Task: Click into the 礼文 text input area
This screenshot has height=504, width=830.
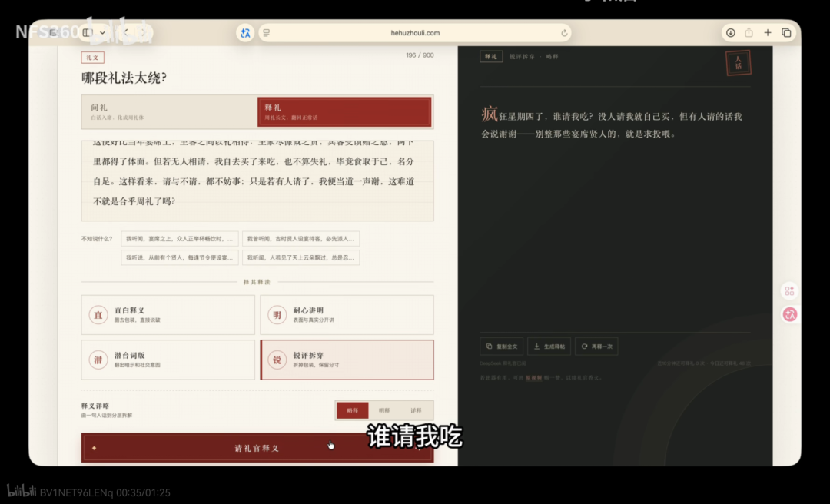Action: pos(257,181)
